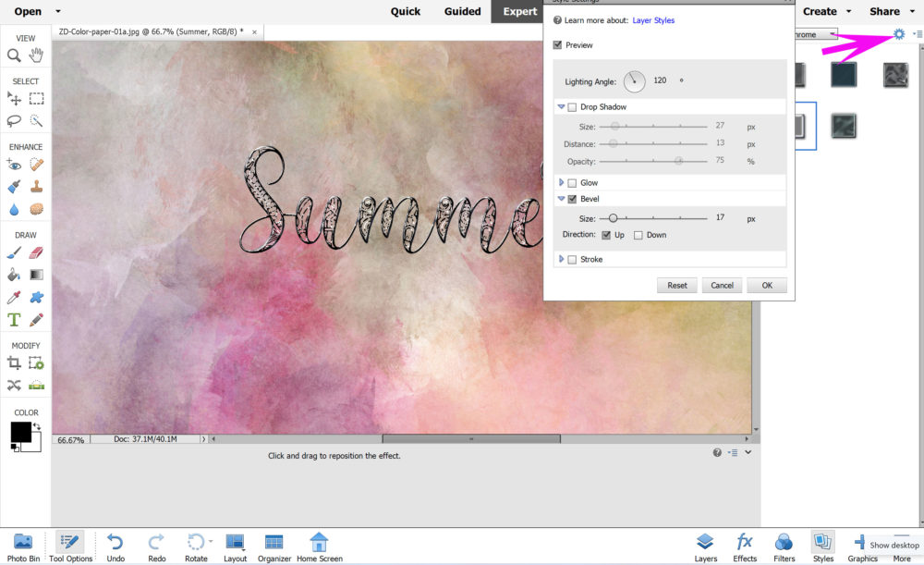924x565 pixels.
Task: Select the Lasso tool
Action: pyautogui.click(x=14, y=121)
